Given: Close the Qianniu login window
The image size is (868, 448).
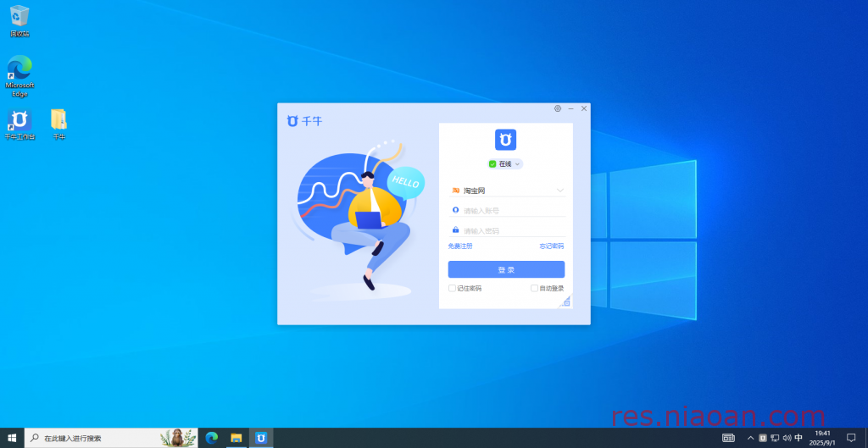Looking at the screenshot, I should pos(584,108).
